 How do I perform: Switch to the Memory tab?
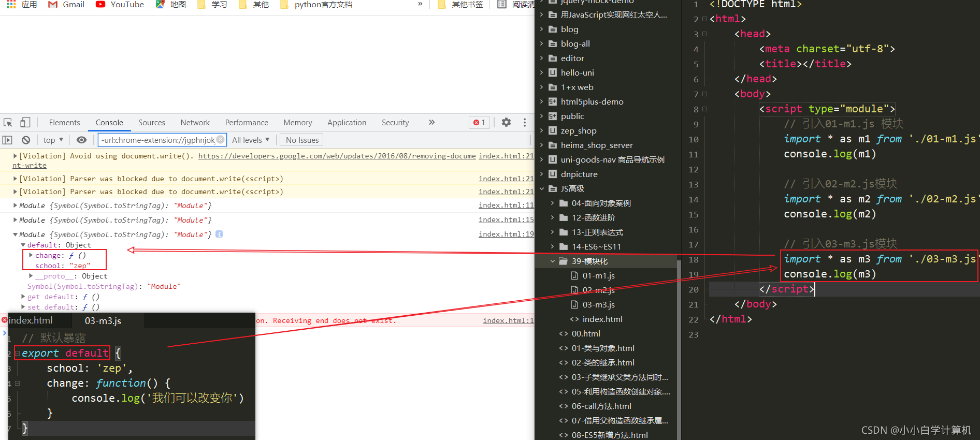tap(298, 123)
